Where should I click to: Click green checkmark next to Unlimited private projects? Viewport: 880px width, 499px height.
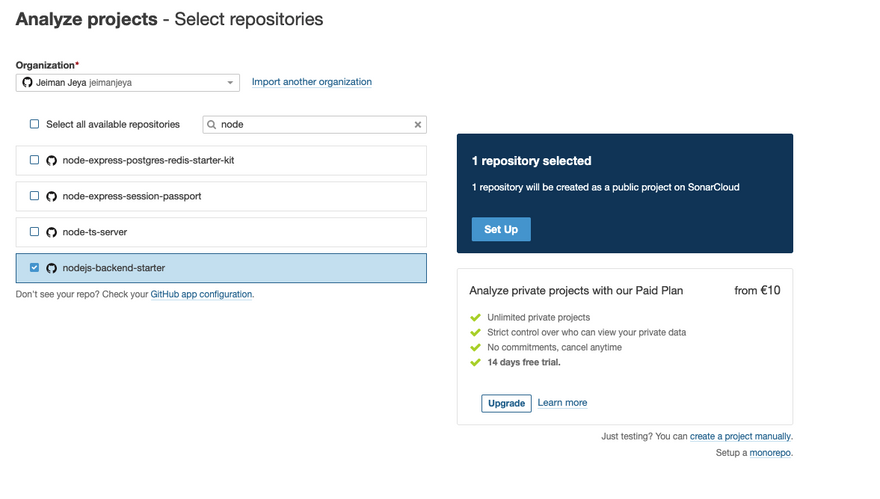(x=476, y=318)
